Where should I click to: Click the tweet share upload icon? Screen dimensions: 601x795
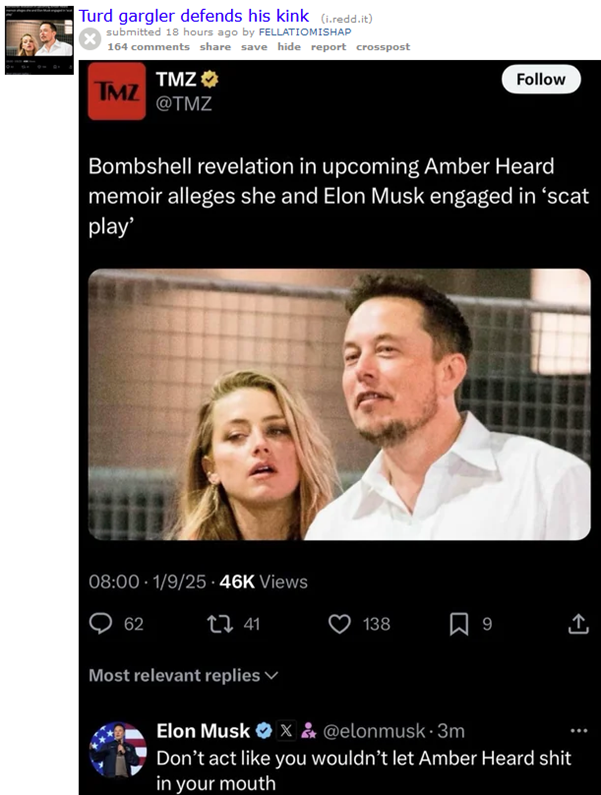(x=578, y=624)
